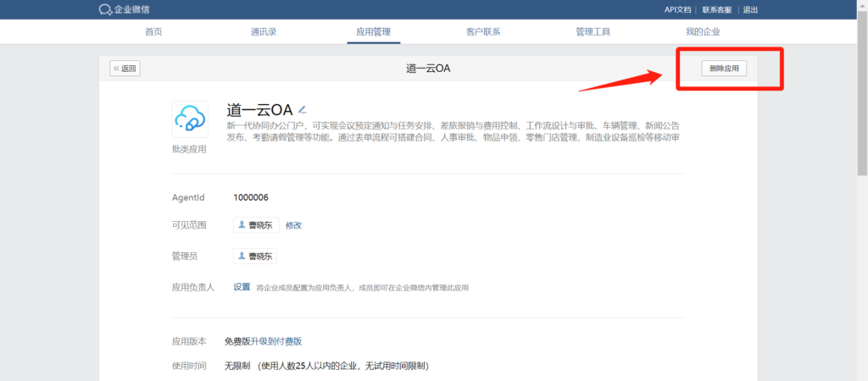The image size is (868, 381).
Task: Open the 我的企业 tab
Action: click(x=703, y=31)
